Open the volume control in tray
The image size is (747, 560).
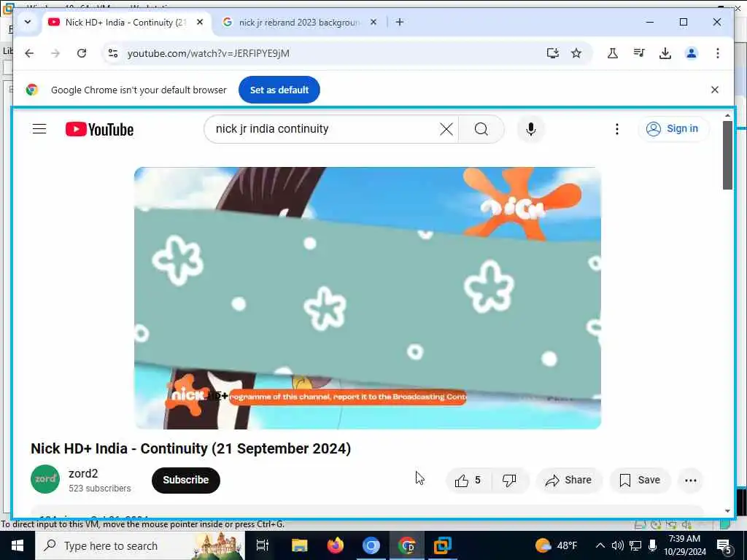coord(617,545)
